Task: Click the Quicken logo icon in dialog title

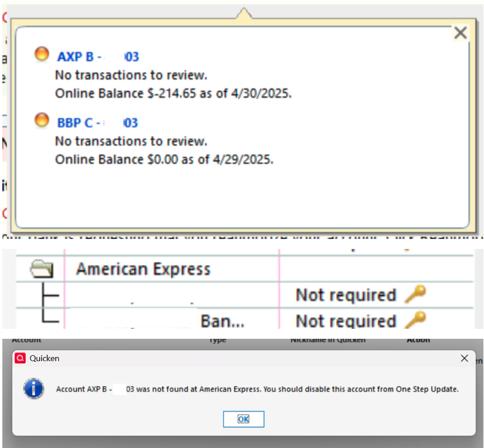Action: [20, 358]
